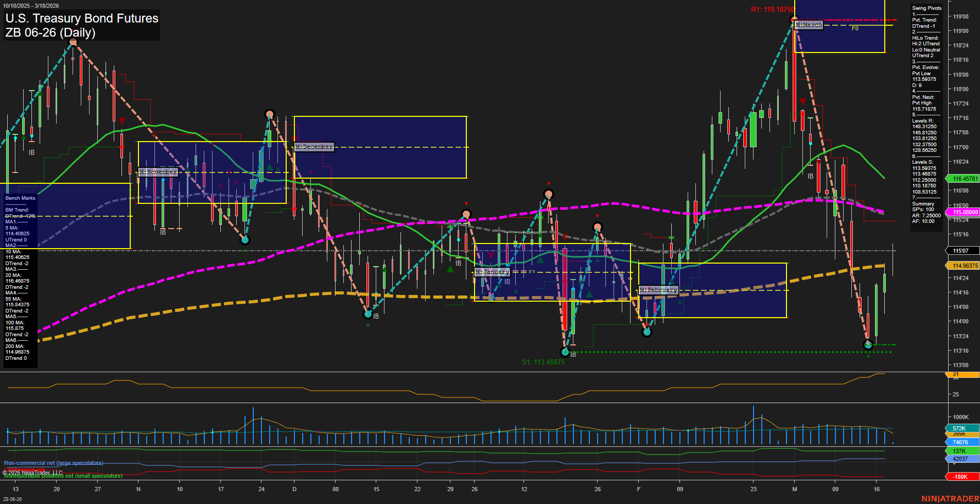Select the M:January label inside its range box
The height and width of the screenshot is (504, 980).
tap(492, 271)
